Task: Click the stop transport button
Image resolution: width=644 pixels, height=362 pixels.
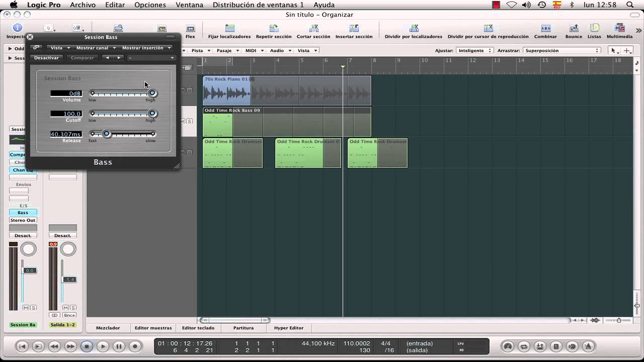Action: coord(87,346)
